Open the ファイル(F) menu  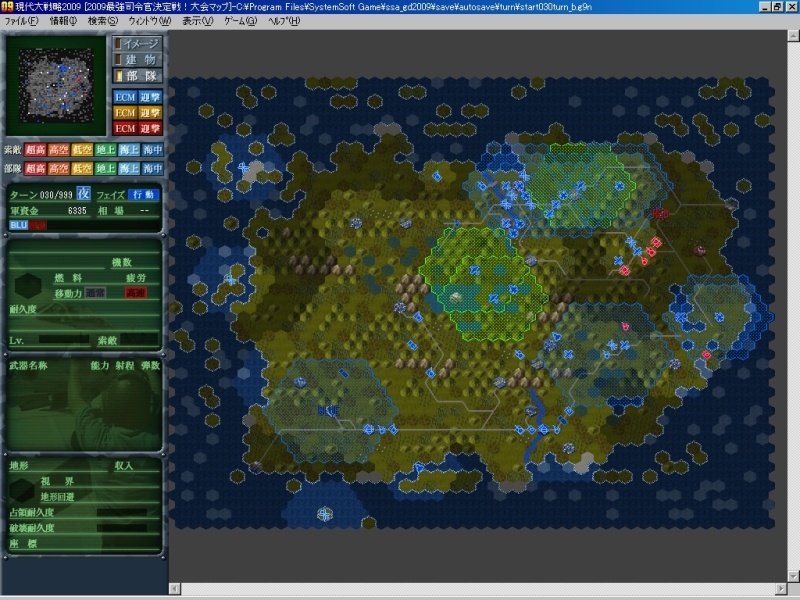pos(21,21)
